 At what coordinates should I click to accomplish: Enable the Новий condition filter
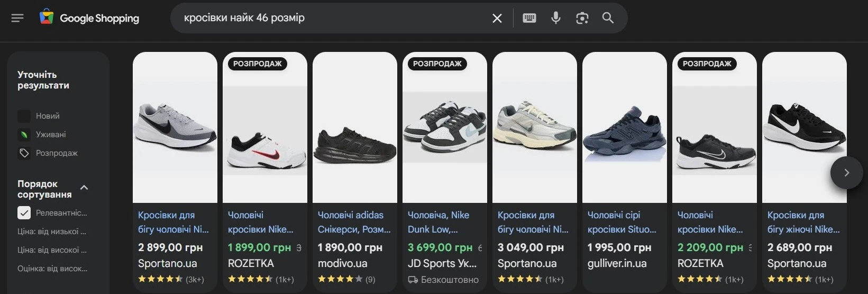click(24, 116)
